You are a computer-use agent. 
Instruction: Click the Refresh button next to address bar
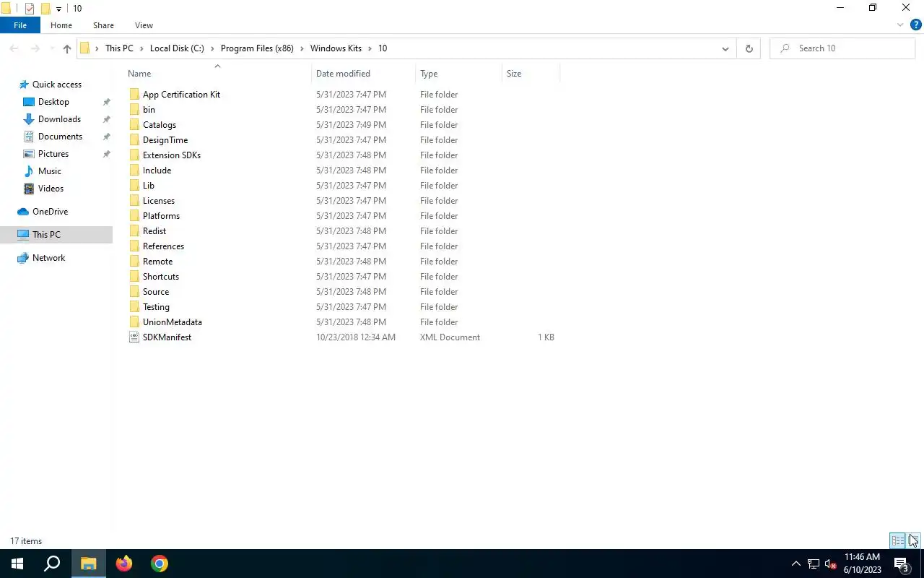[x=749, y=48]
